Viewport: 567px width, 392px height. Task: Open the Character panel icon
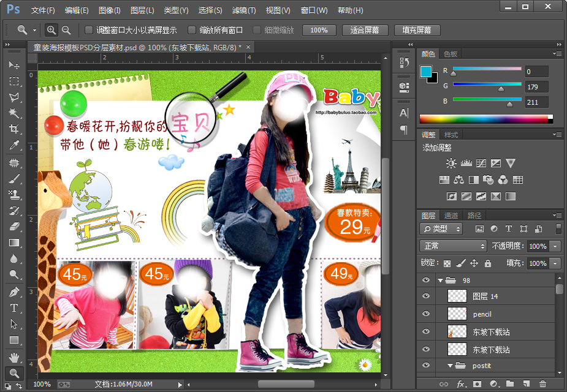tap(404, 113)
